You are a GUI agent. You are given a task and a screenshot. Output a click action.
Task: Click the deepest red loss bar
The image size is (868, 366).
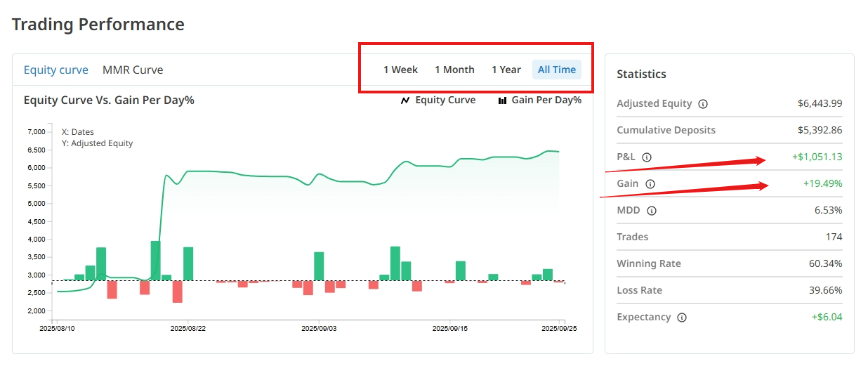(177, 292)
